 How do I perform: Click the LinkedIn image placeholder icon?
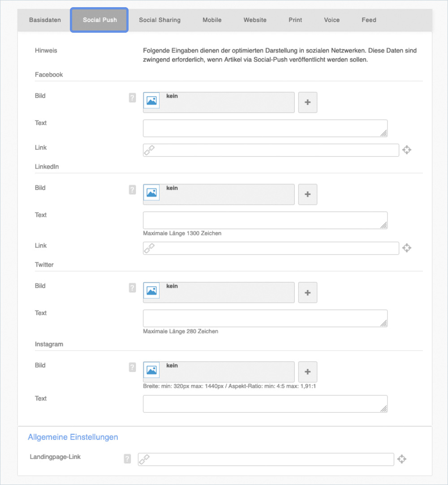[151, 192]
